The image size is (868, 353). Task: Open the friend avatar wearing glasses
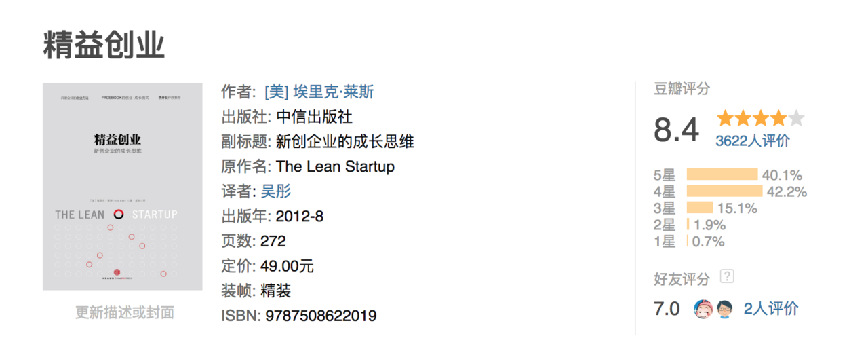(724, 310)
